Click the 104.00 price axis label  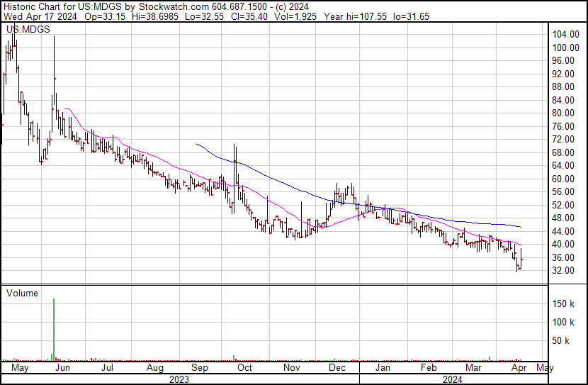tap(567, 35)
